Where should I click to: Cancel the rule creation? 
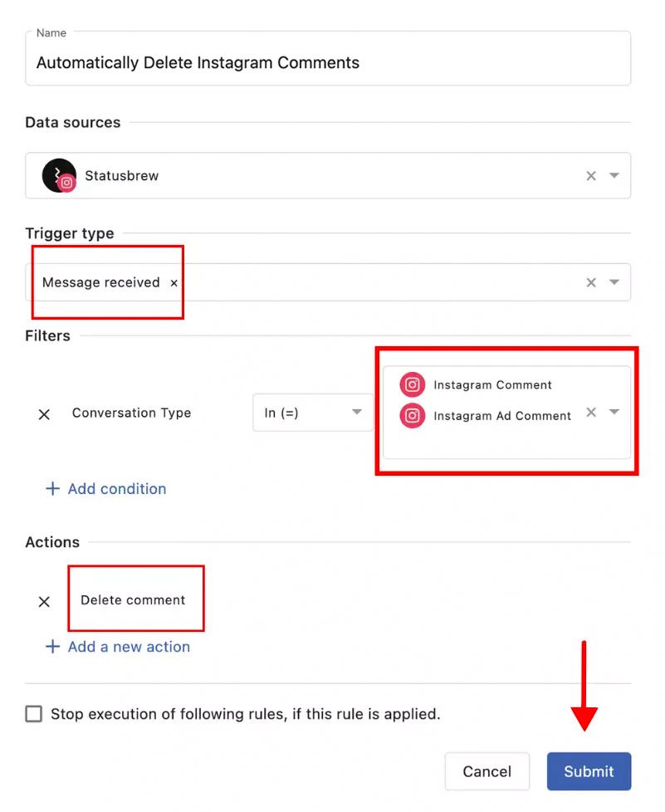pos(487,770)
